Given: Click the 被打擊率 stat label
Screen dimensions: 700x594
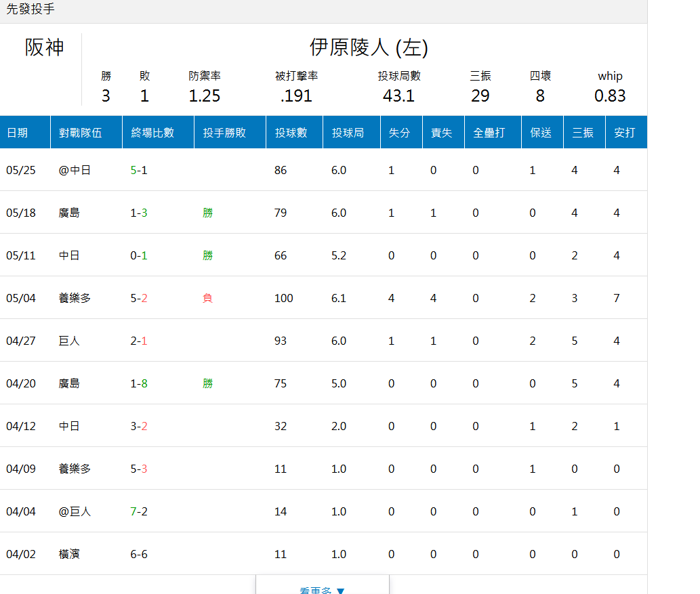Looking at the screenshot, I should click(296, 76).
